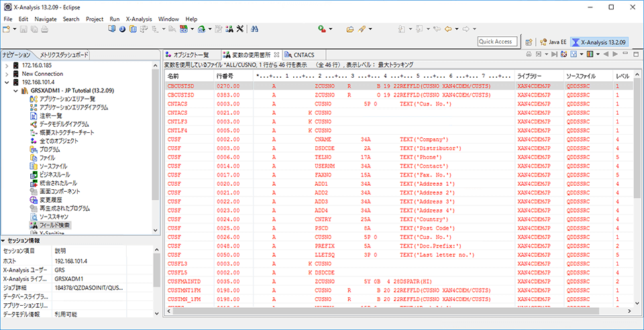Open the Navigate menu
This screenshot has height=330, width=644.
tap(46, 19)
